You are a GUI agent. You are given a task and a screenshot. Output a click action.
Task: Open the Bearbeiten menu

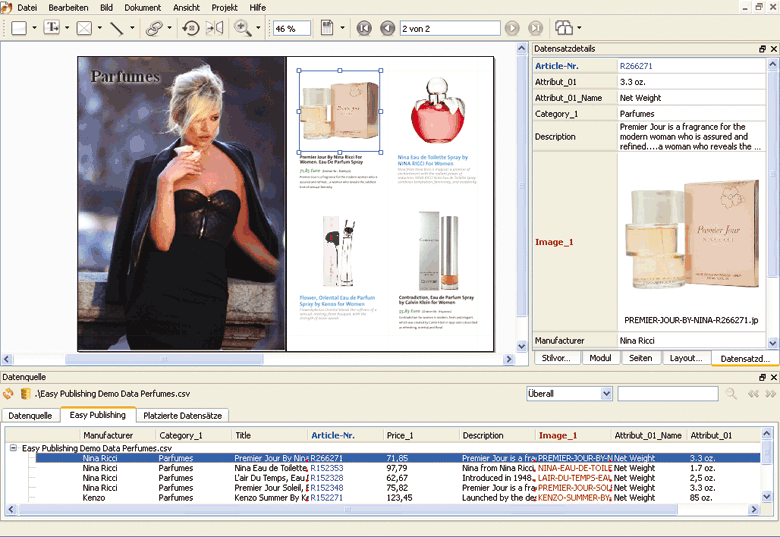click(68, 7)
